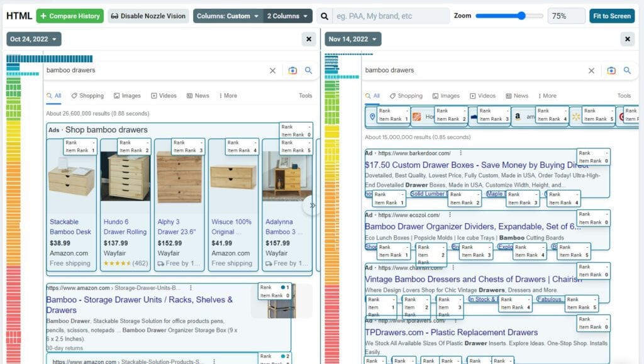
Task: Open Stackable Bamboo Desk product ad
Action: click(x=70, y=226)
